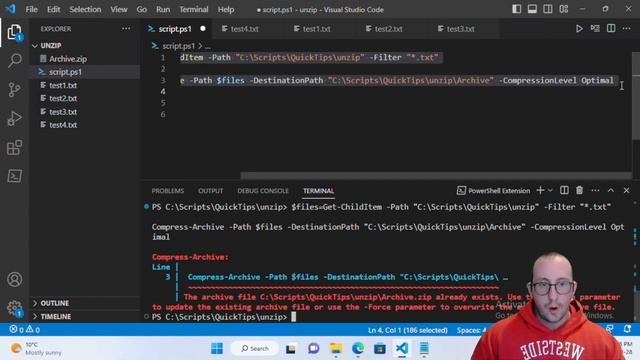Open the View menu
This screenshot has height=360, width=640.
point(118,9)
